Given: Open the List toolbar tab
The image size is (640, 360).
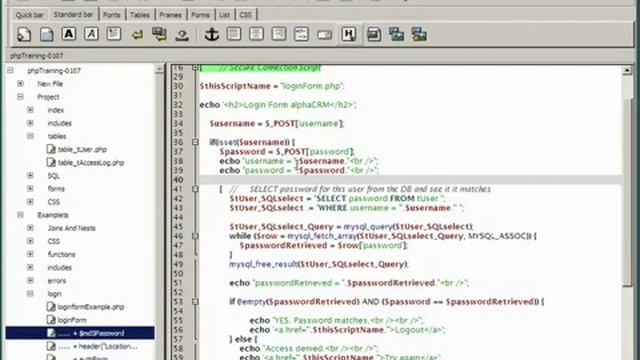Looking at the screenshot, I should point(224,15).
